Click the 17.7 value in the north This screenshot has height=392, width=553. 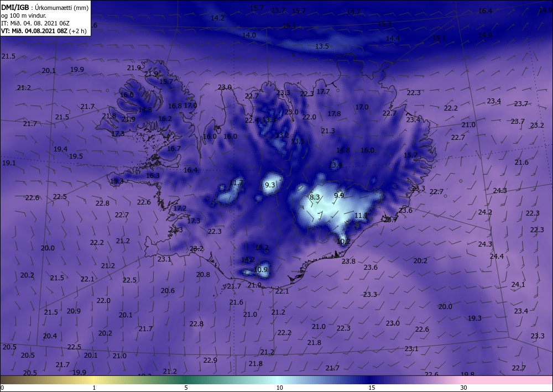(323, 91)
